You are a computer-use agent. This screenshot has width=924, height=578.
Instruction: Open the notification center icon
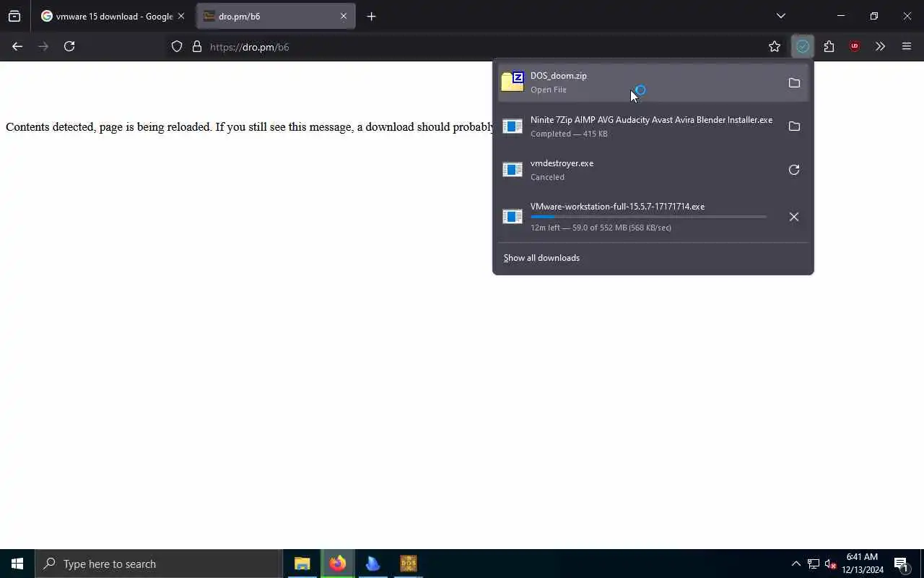click(x=901, y=564)
